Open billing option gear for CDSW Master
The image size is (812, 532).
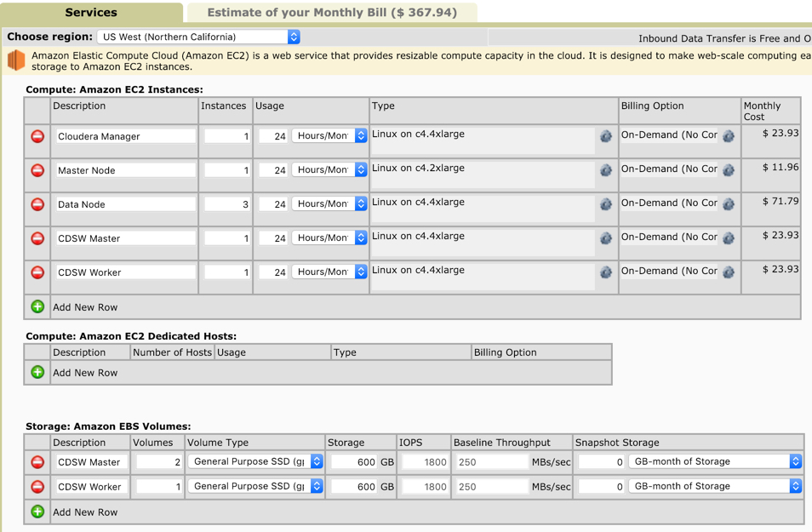coord(729,238)
